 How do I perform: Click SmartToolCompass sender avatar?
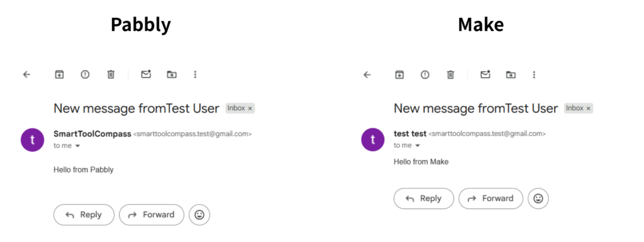33,139
